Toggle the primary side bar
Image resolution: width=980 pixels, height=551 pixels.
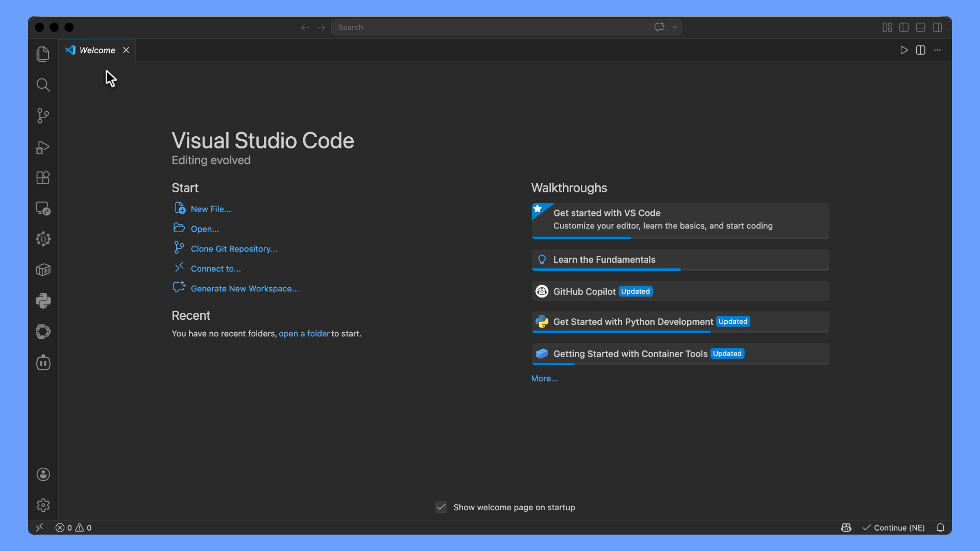[904, 28]
